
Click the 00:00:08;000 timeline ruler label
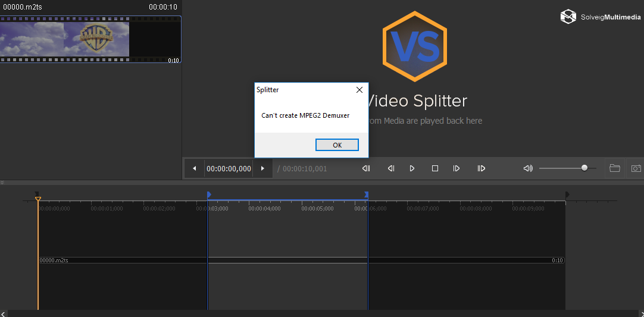476,209
